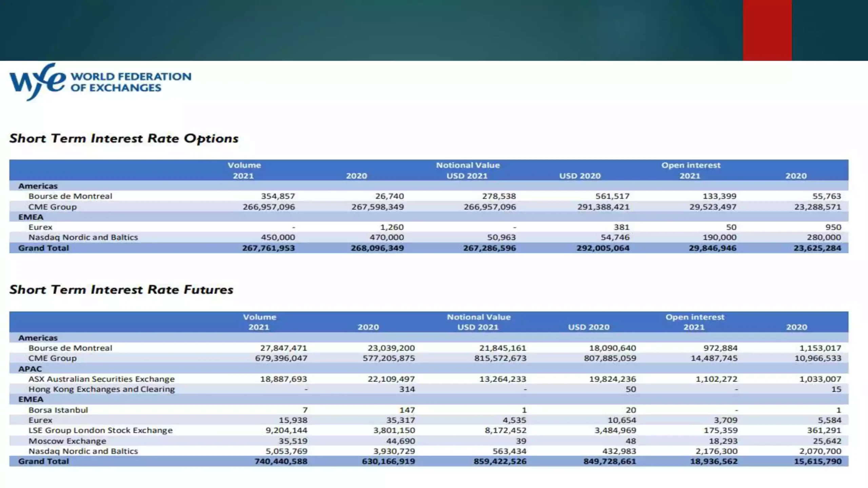
Task: Click the notional value 8,172,452
Action: coord(505,430)
